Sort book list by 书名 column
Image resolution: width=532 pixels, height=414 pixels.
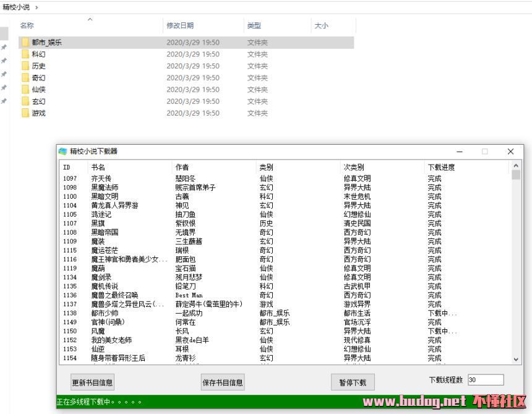[98, 167]
